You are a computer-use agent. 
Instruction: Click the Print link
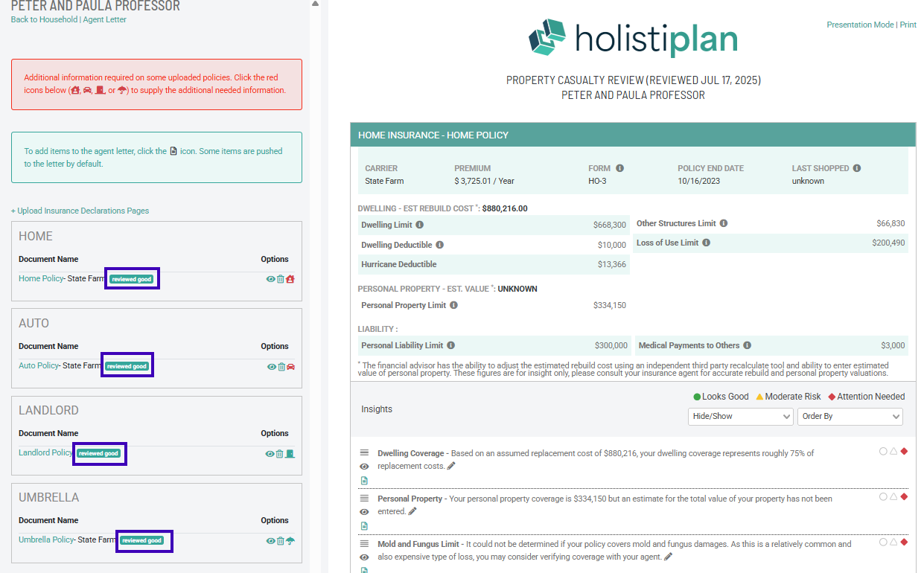[x=908, y=25]
